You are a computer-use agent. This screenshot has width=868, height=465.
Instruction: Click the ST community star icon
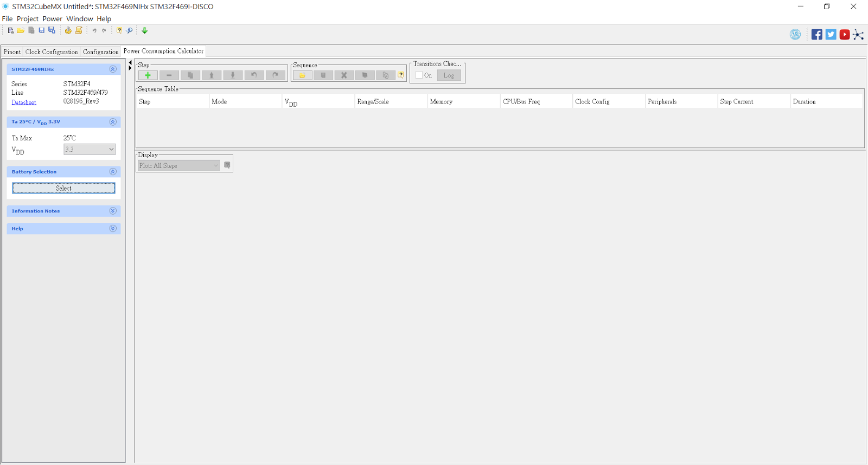coord(858,35)
